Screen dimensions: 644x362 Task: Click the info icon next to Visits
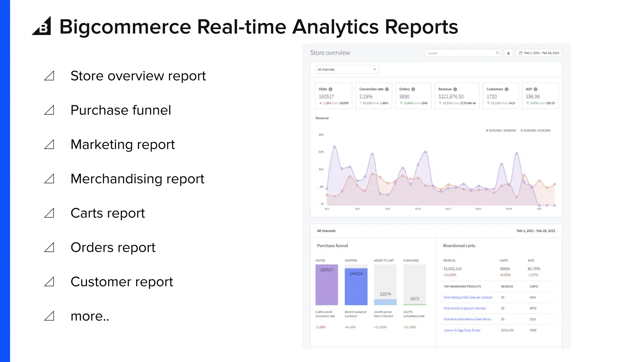(330, 89)
